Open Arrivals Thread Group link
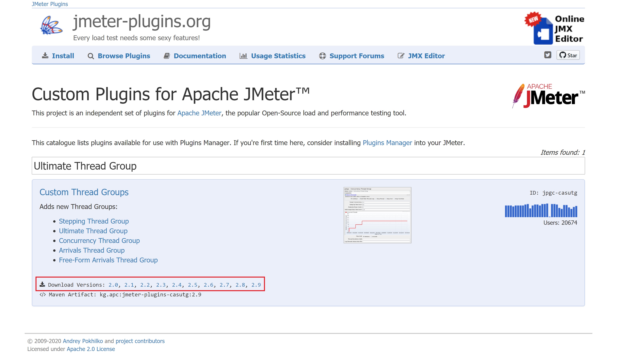Image resolution: width=644 pixels, height=364 pixels. [x=92, y=250]
